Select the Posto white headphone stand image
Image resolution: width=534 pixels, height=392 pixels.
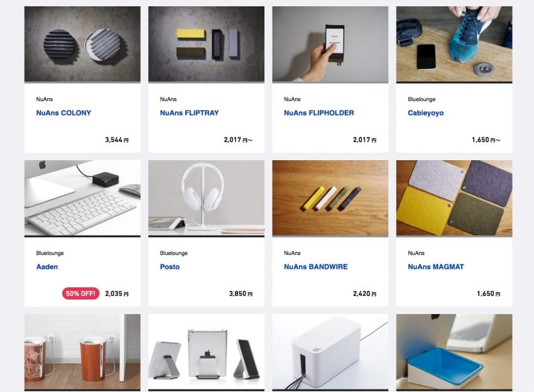[x=207, y=199]
